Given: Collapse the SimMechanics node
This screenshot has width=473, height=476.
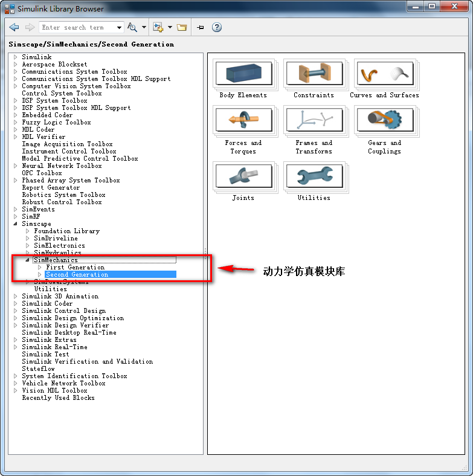Looking at the screenshot, I should (27, 260).
